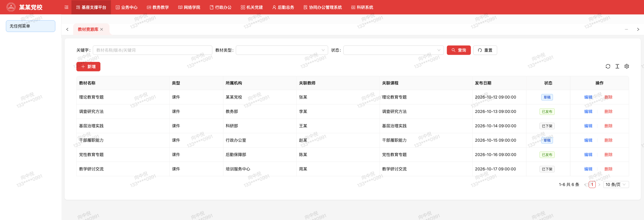644x220 pixels.
Task: Go to next page arrow
Action: (599, 185)
